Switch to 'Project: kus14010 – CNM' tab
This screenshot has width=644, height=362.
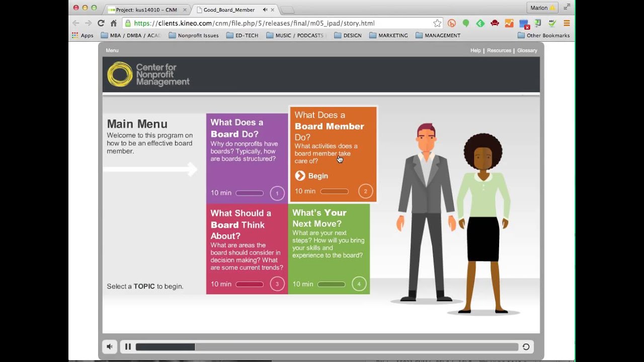coord(146,10)
